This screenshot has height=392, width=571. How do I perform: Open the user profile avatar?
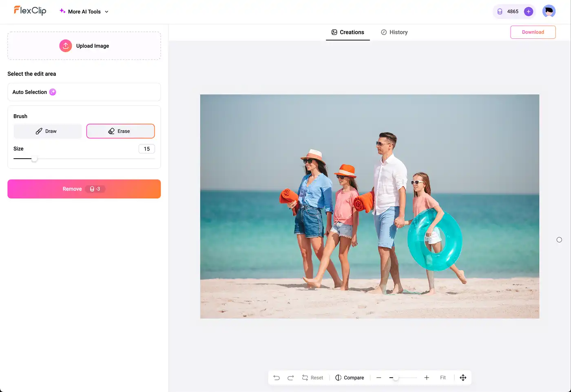click(x=549, y=11)
